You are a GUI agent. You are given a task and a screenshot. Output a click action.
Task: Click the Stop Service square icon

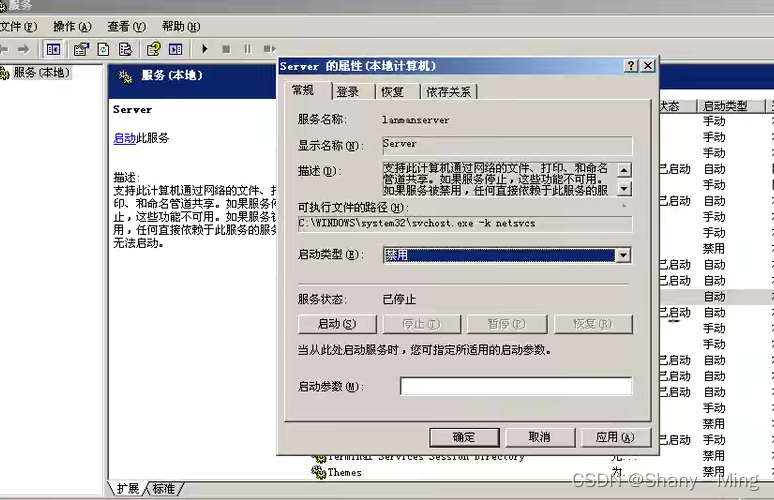tap(226, 49)
